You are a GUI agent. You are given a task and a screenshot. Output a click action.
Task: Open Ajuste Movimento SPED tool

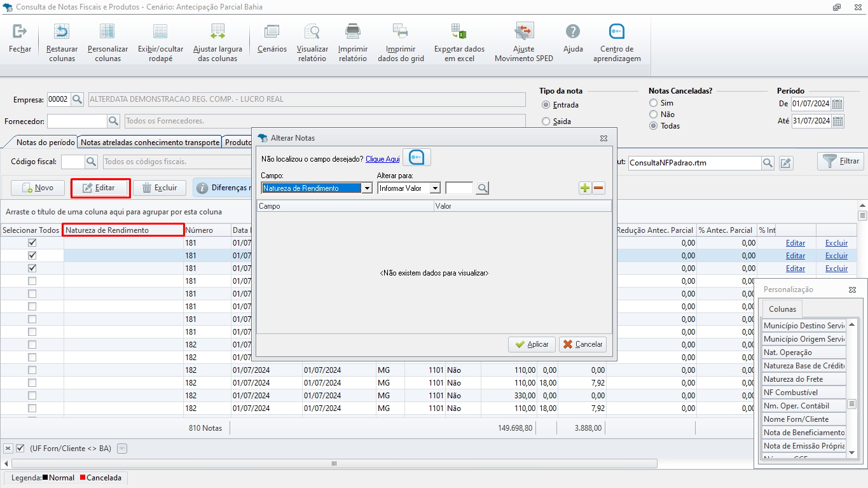pos(523,32)
